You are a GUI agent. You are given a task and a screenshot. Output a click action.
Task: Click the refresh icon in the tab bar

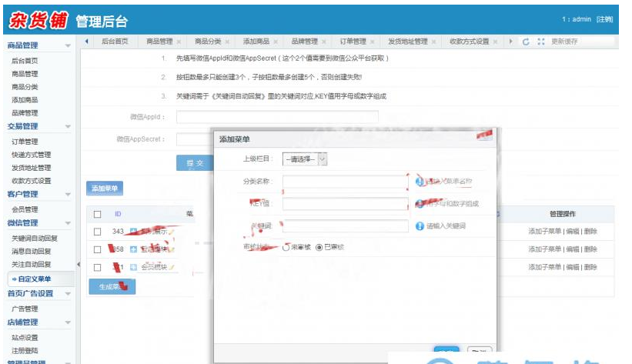pyautogui.click(x=526, y=42)
